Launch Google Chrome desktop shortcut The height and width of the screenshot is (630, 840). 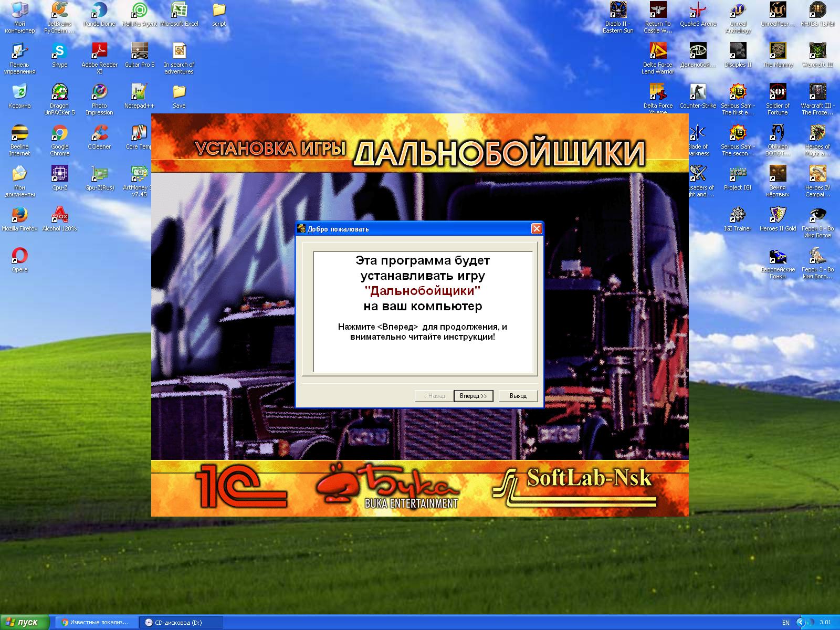point(59,140)
